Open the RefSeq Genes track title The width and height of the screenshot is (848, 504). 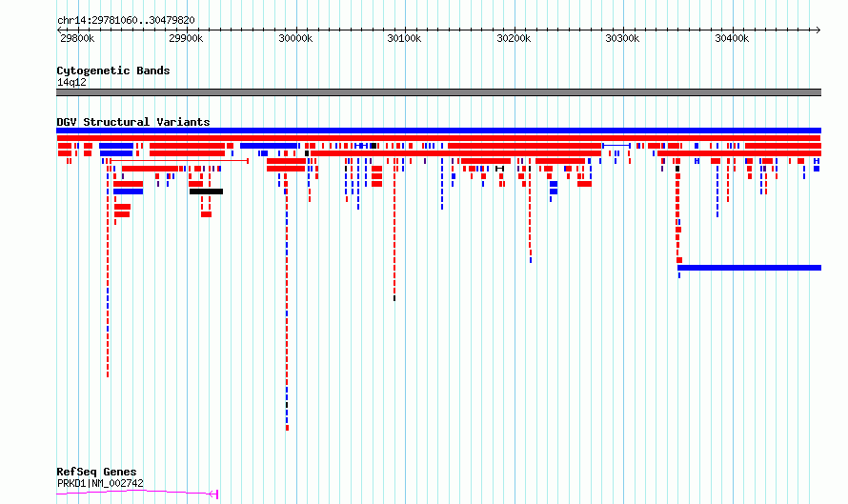(96, 473)
